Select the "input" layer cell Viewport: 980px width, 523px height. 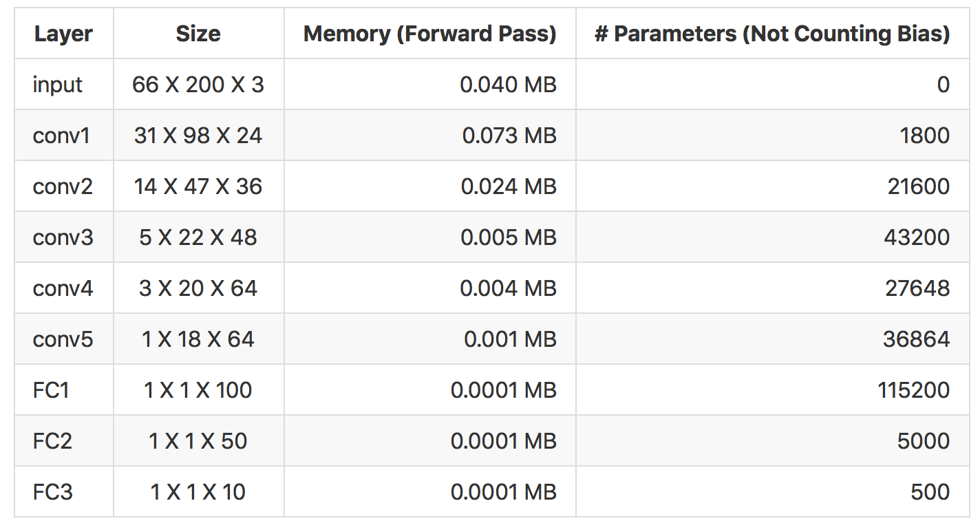click(58, 85)
